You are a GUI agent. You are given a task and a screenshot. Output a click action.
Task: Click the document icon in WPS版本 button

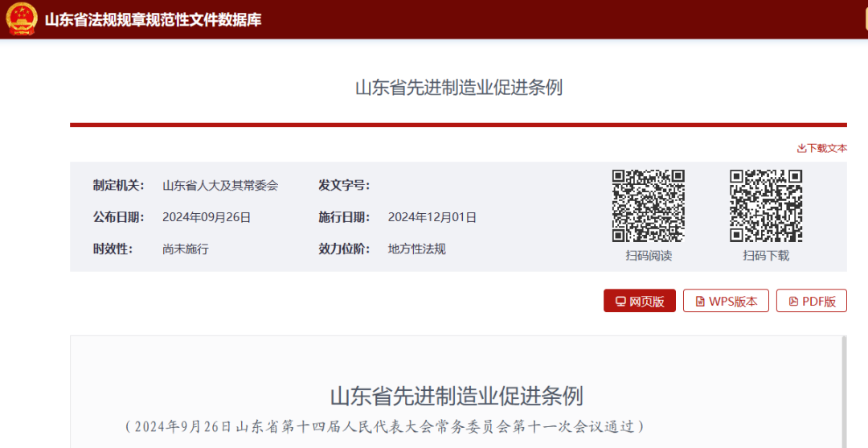pos(700,302)
